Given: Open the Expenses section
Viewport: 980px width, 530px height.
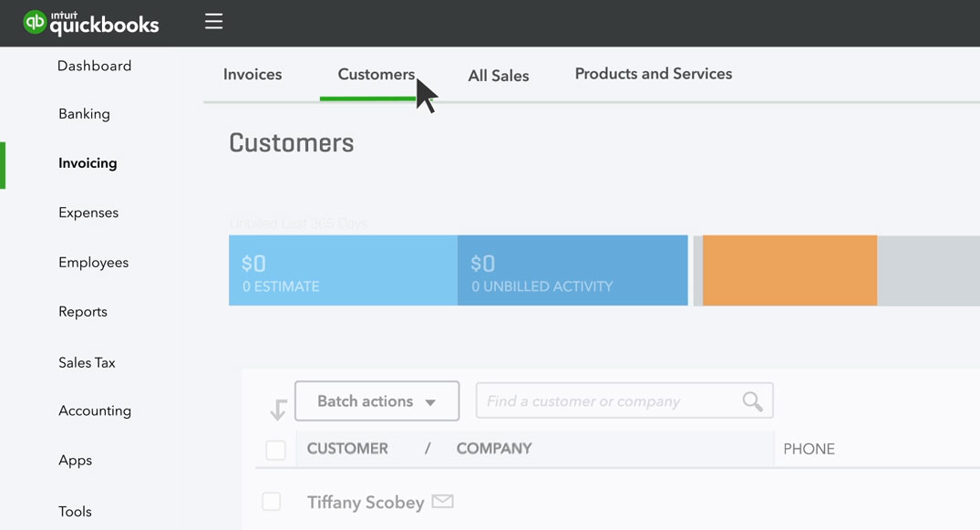Looking at the screenshot, I should pyautogui.click(x=88, y=212).
